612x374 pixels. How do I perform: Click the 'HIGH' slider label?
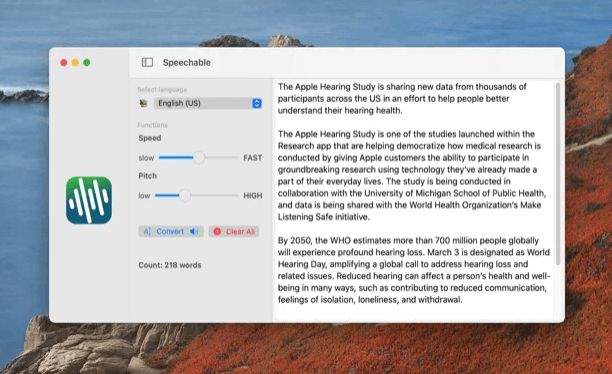point(253,196)
